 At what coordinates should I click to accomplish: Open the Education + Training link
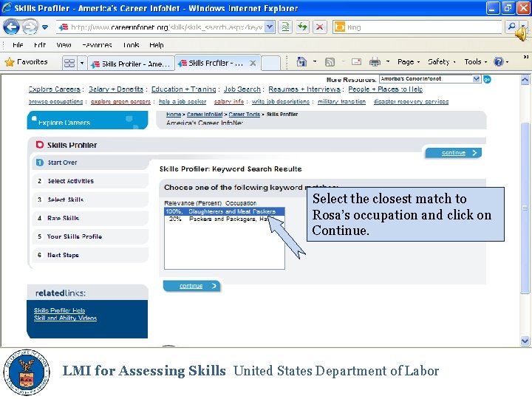pyautogui.click(x=183, y=89)
